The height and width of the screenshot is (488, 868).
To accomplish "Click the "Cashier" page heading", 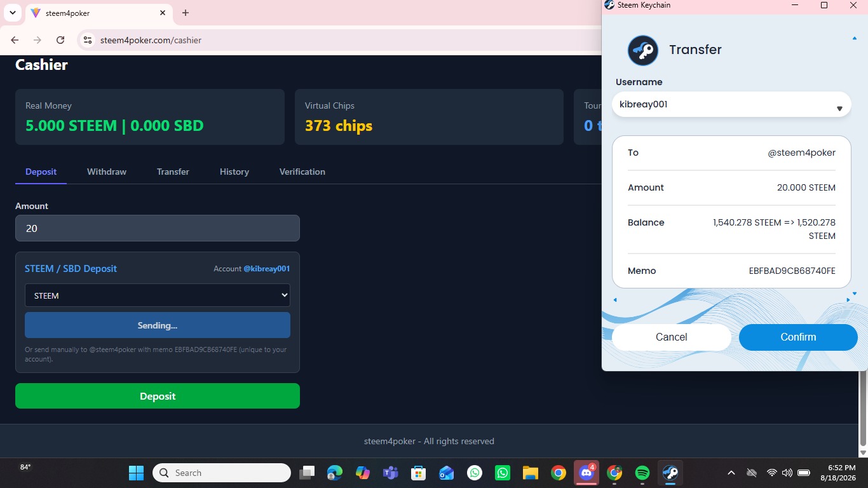I will (41, 65).
